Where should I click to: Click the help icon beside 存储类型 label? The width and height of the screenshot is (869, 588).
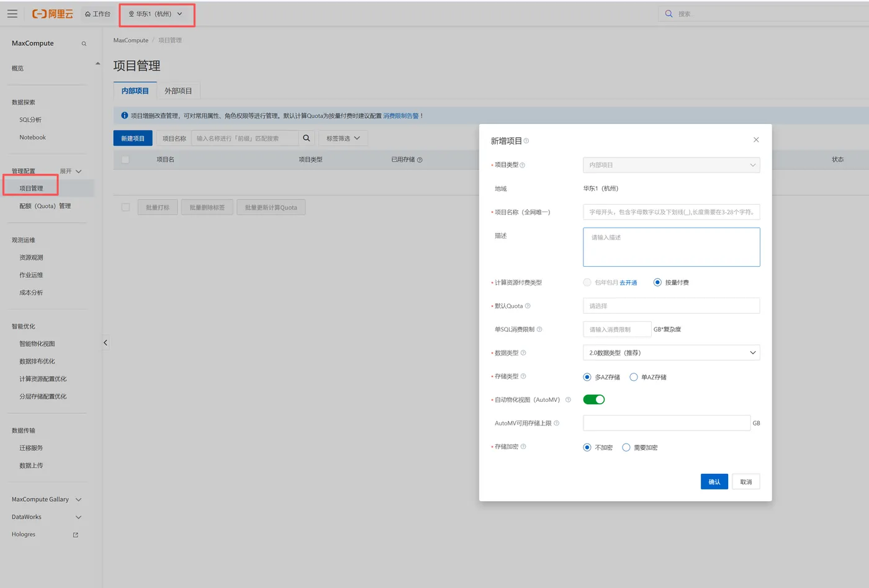click(523, 376)
